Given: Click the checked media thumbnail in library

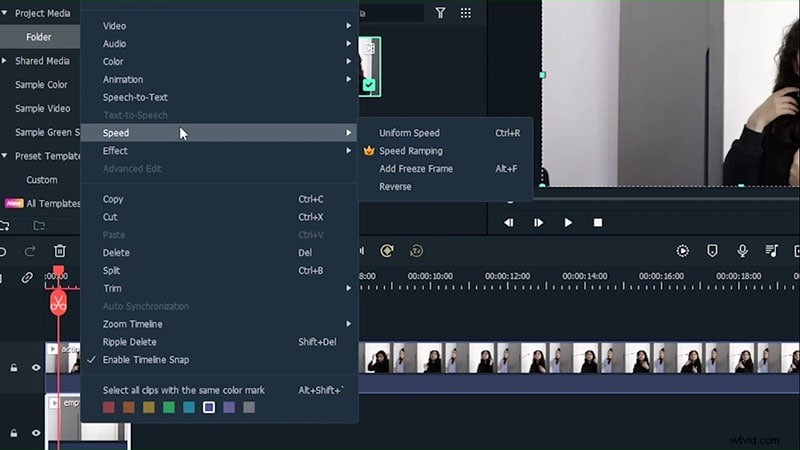Looking at the screenshot, I should point(369,66).
